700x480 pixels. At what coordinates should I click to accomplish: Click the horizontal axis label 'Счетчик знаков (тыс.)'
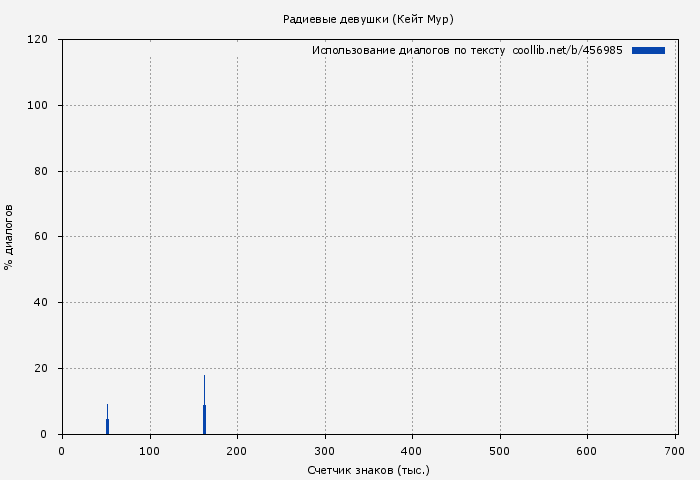pyautogui.click(x=368, y=469)
